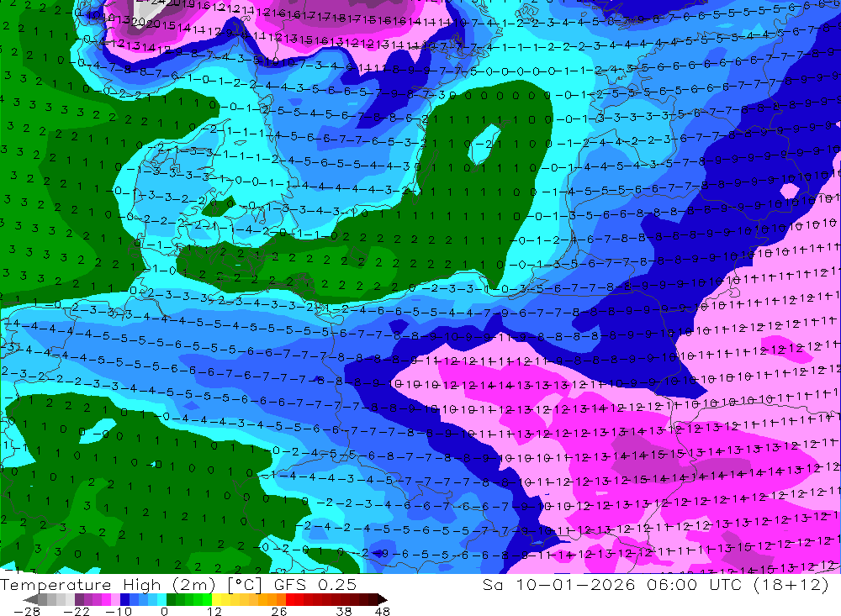
Task: Pick the dark blue swatch above -10
Action: click(x=125, y=599)
